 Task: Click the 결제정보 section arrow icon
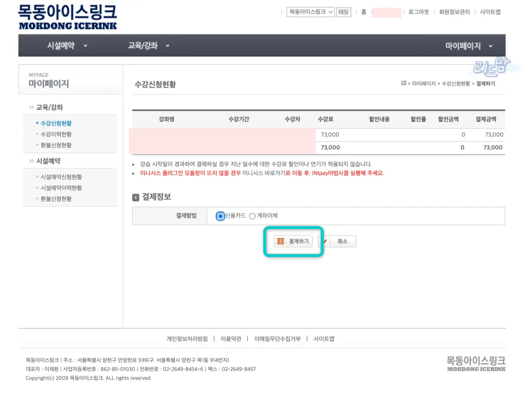point(136,198)
